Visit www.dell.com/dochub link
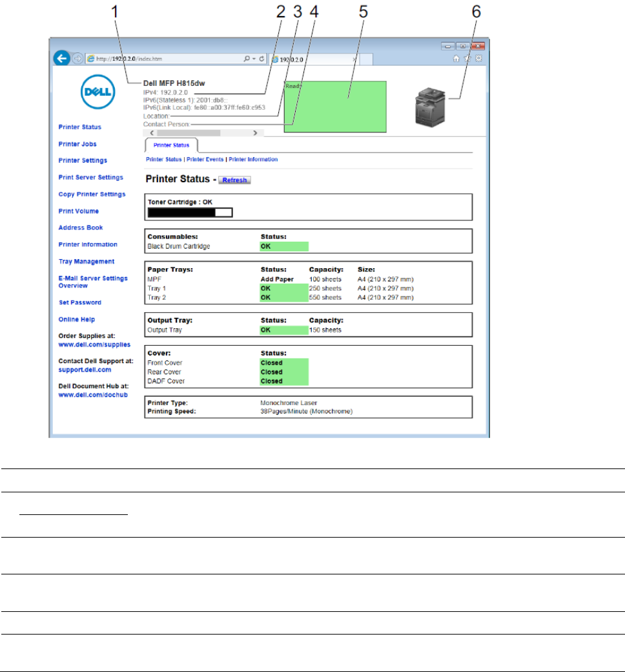625x672 pixels. [x=93, y=395]
